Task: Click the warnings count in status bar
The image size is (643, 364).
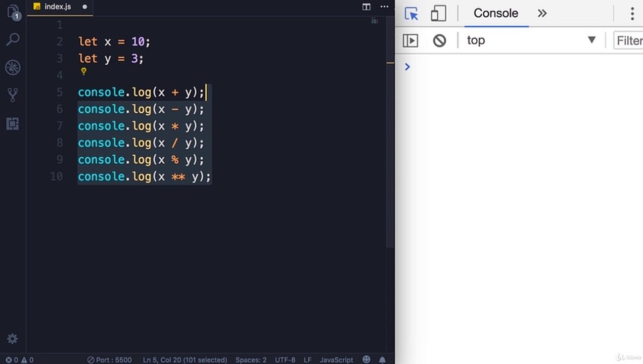Action: point(27,360)
